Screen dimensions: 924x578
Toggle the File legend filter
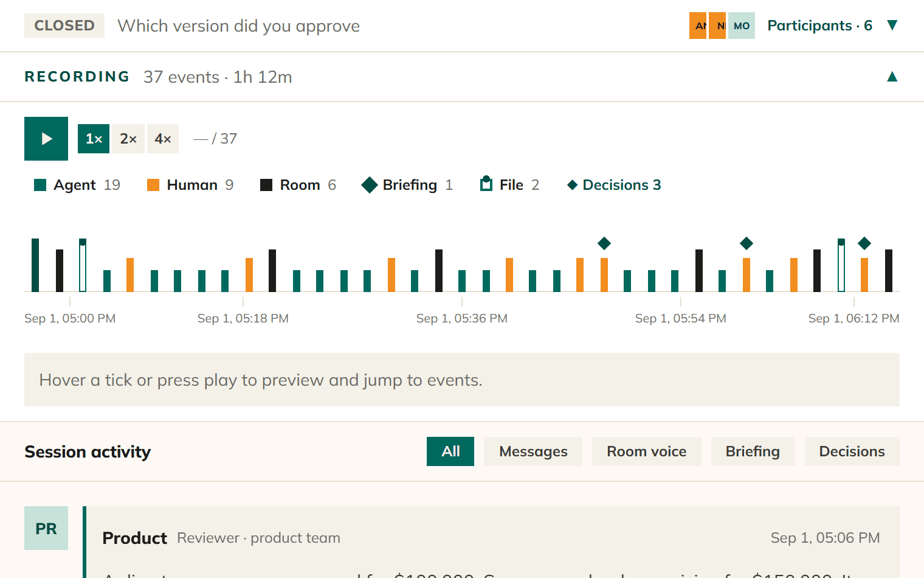pyautogui.click(x=509, y=185)
